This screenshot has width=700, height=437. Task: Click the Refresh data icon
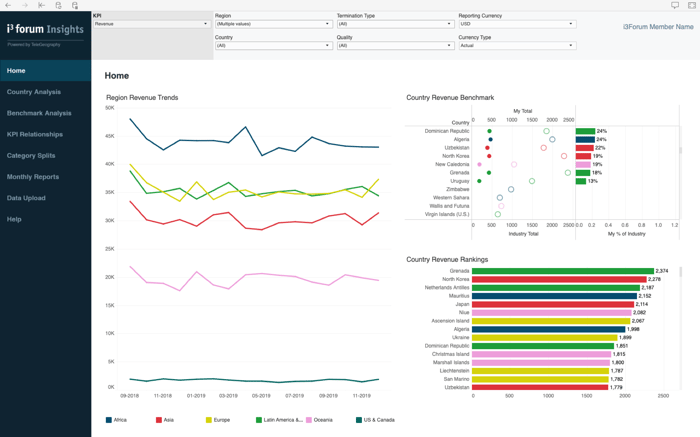click(58, 5)
